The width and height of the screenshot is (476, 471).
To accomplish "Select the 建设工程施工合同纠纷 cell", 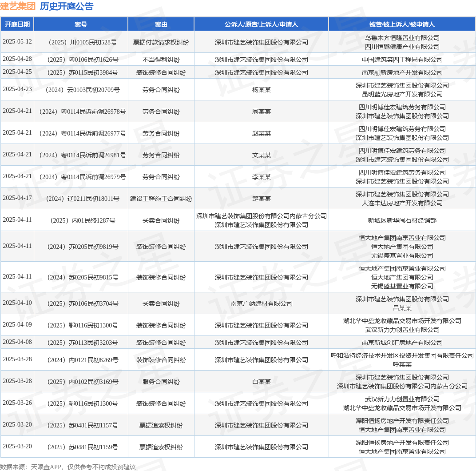I will coord(161,199).
